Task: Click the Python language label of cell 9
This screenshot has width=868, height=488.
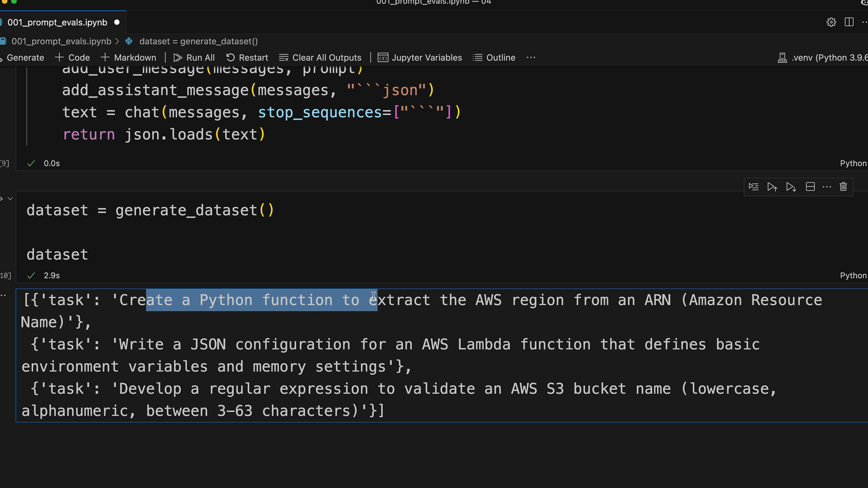Action: (x=853, y=163)
